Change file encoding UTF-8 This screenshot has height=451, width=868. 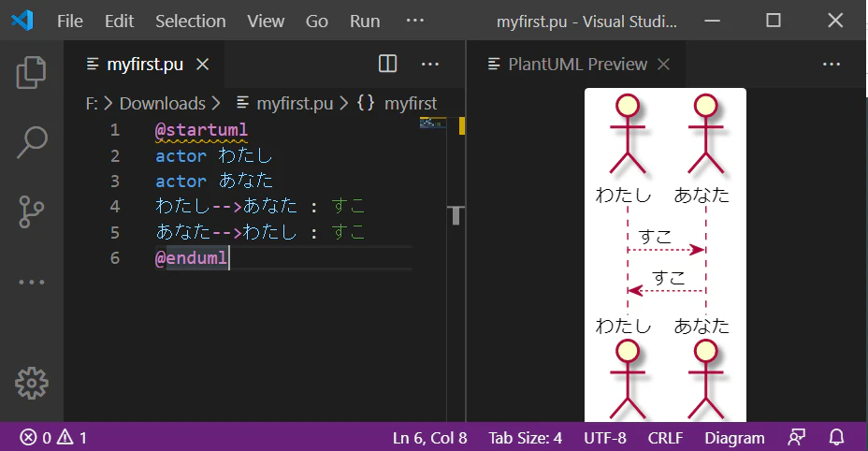[605, 438]
